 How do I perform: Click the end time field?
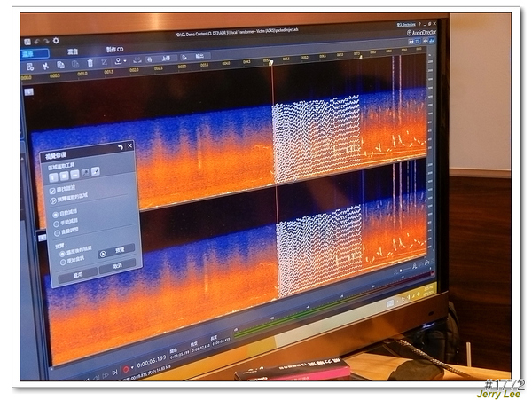(x=200, y=349)
